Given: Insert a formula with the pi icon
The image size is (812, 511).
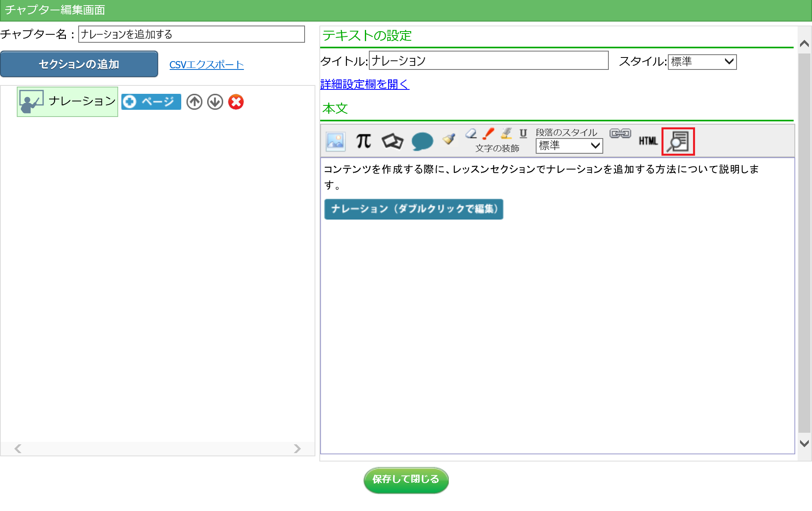Looking at the screenshot, I should coord(363,141).
